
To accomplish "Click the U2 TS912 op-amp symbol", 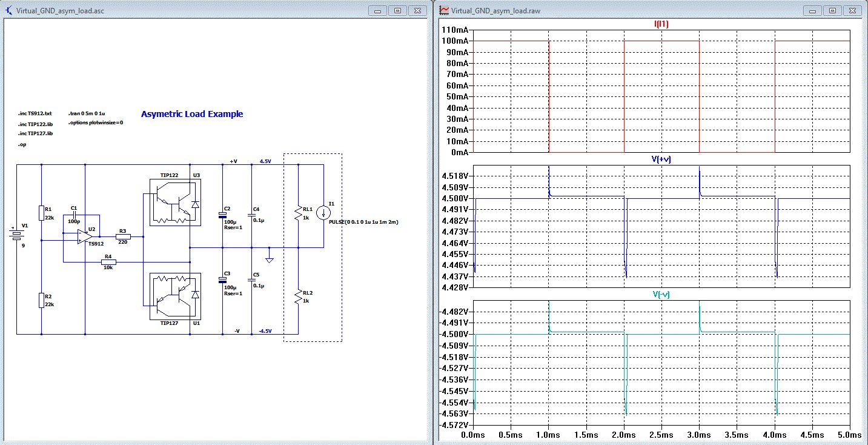I will click(x=82, y=236).
